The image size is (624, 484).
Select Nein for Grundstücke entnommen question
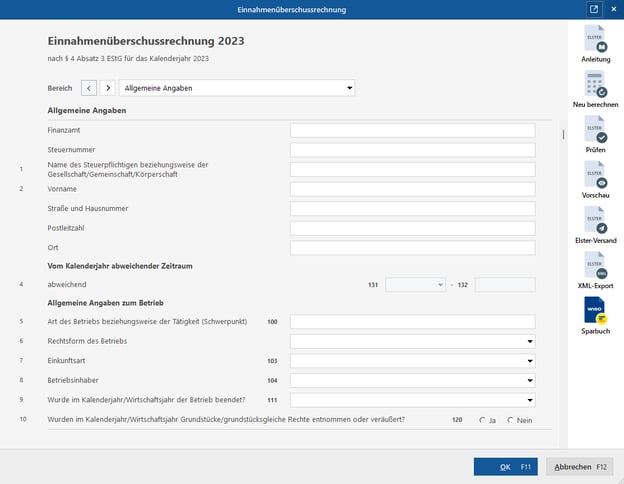tap(510, 420)
